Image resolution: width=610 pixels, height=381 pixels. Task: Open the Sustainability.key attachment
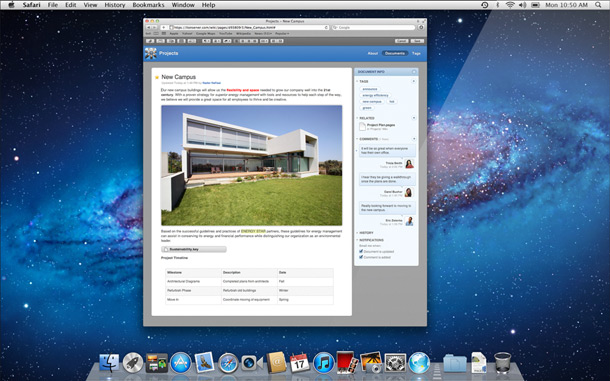point(194,249)
